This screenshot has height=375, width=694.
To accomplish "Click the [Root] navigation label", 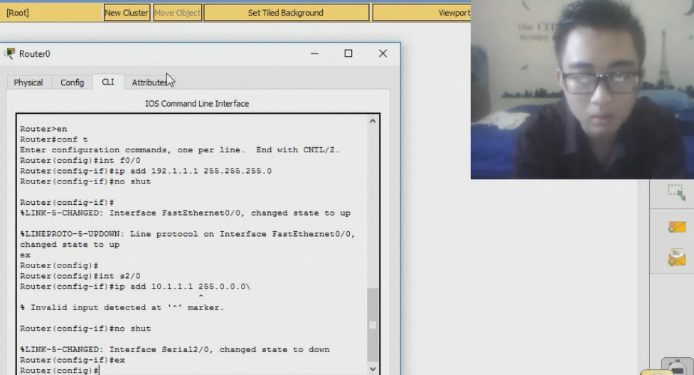I will (18, 13).
